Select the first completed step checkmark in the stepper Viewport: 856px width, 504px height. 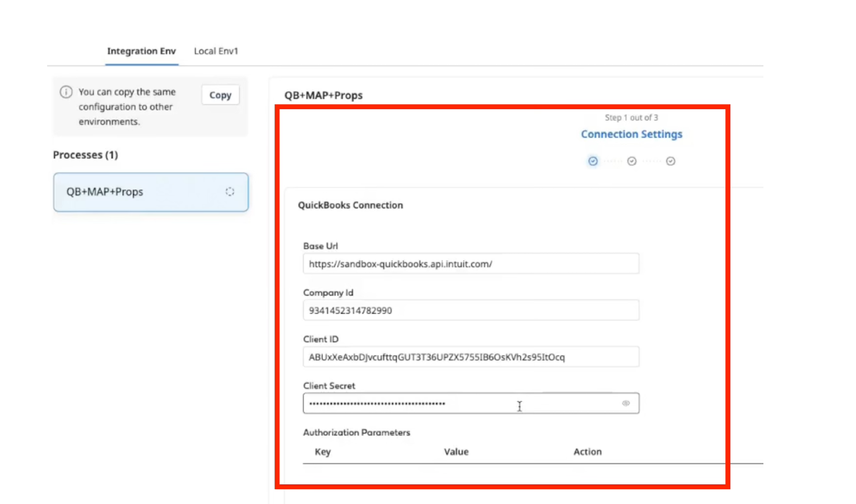pos(593,161)
